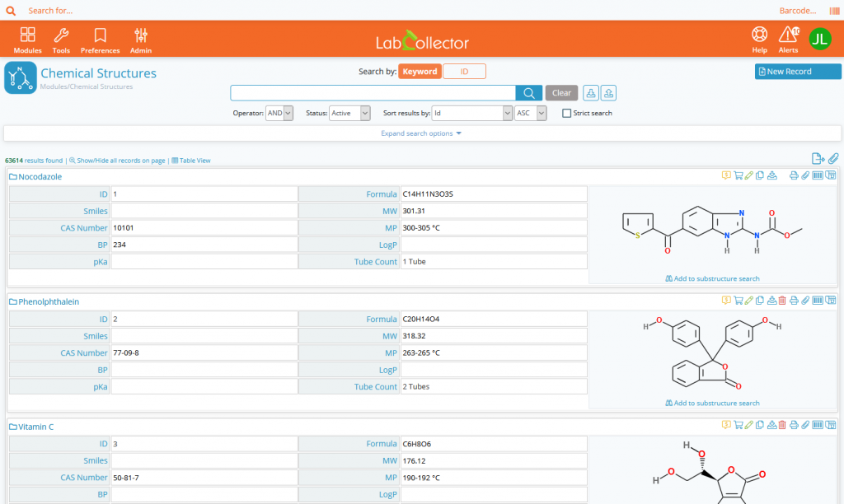Switch search mode to ID
844x504 pixels.
(x=464, y=72)
